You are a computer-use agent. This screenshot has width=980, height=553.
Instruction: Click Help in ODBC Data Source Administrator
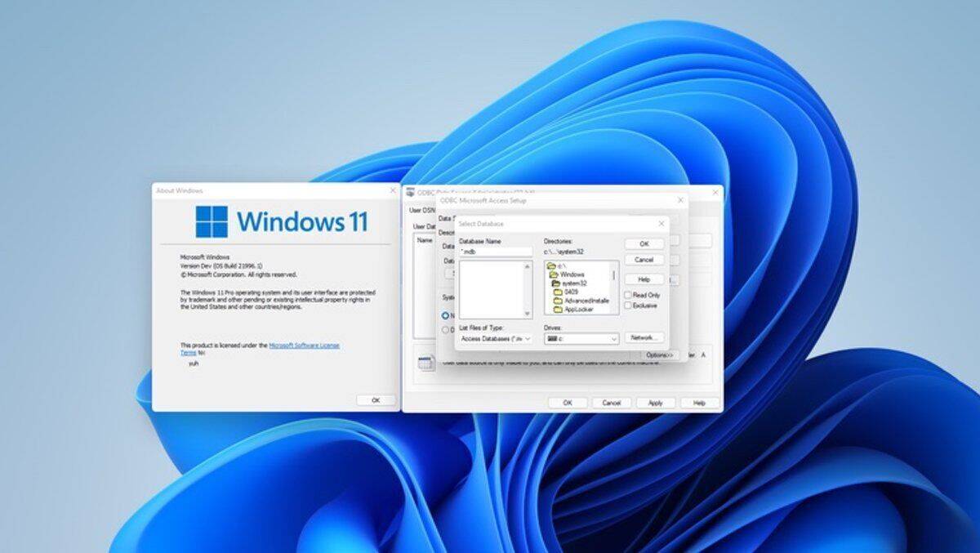pyautogui.click(x=700, y=403)
